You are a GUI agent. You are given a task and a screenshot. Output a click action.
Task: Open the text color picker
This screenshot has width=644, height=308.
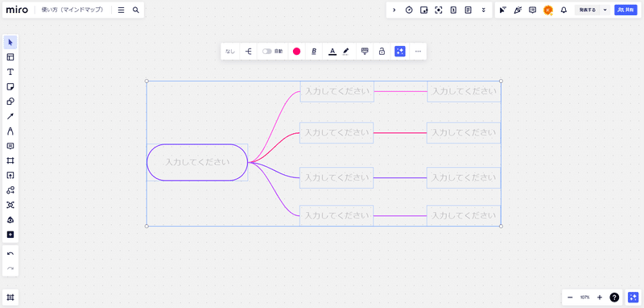332,52
